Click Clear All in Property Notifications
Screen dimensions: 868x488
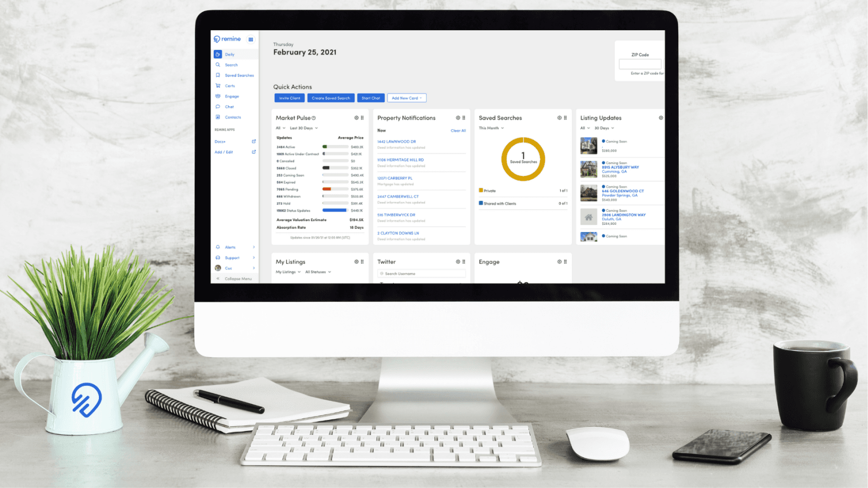(458, 131)
